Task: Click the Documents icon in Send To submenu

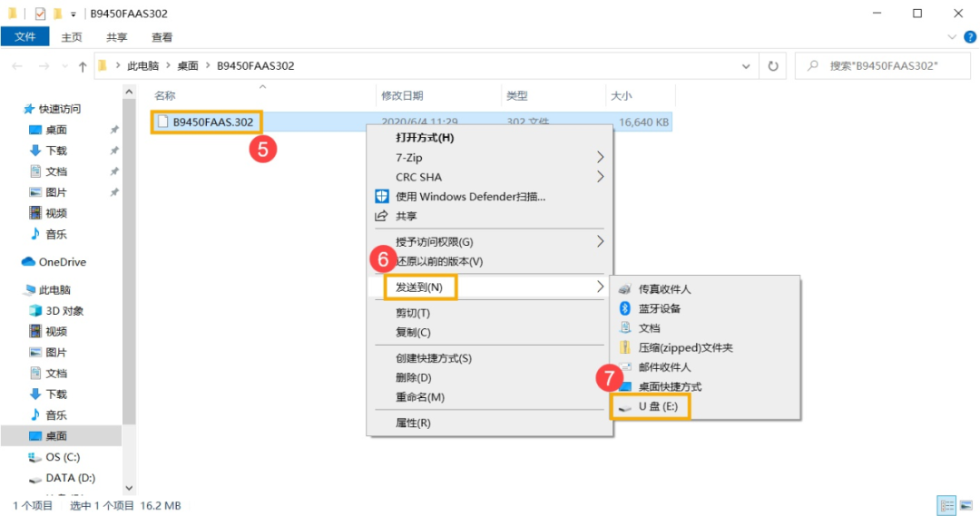Action: (625, 327)
